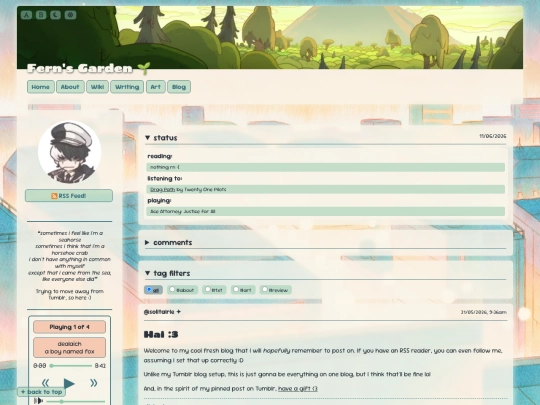Select the '#review' tag filter radio

(264, 290)
